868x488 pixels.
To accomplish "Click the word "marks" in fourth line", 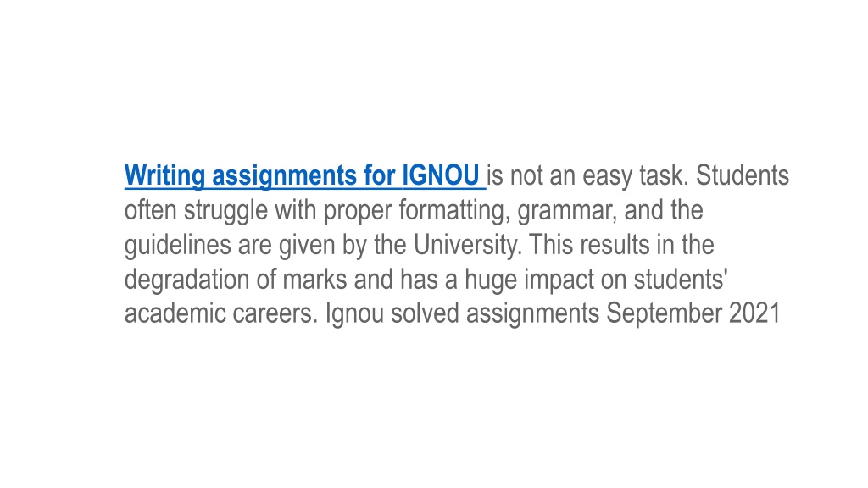I will 314,279.
